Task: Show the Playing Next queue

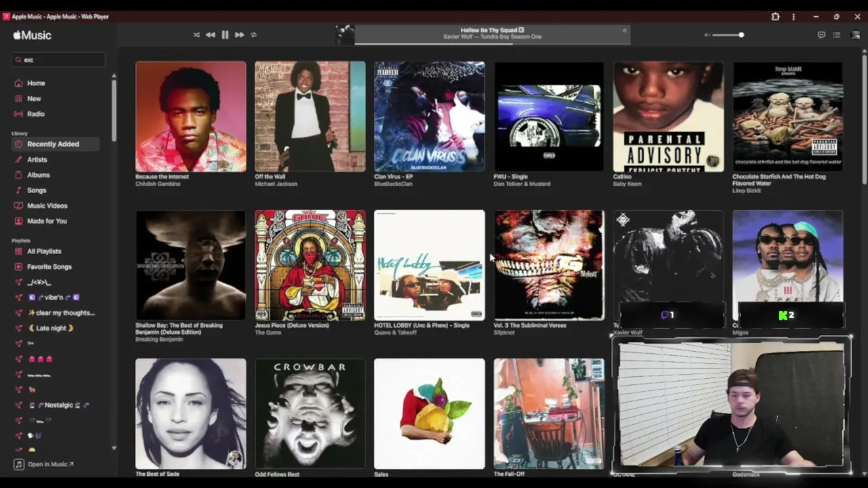Action: (x=837, y=35)
